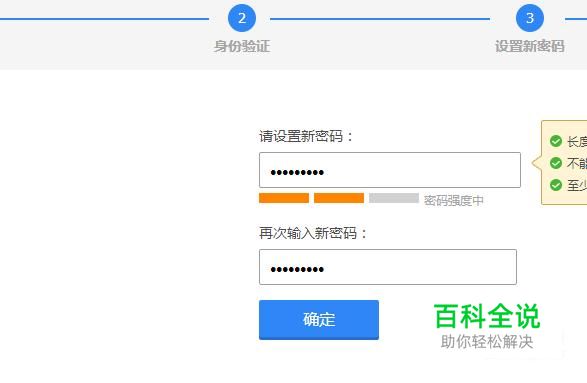
Task: Click the 身份验证 step label
Action: coord(242,46)
